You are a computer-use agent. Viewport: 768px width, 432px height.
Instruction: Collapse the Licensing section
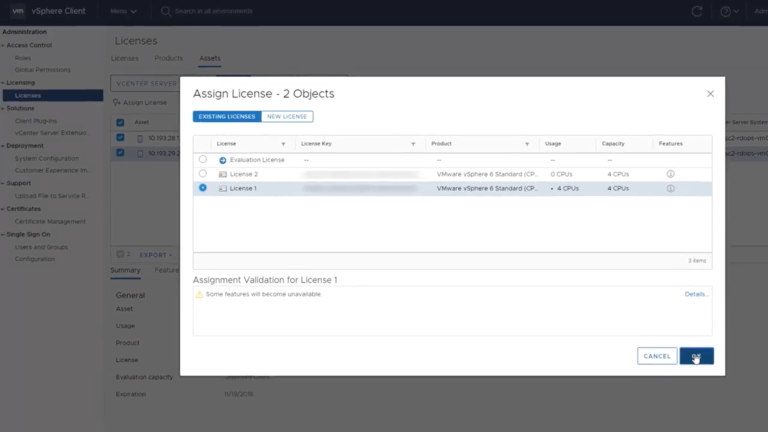pos(3,83)
